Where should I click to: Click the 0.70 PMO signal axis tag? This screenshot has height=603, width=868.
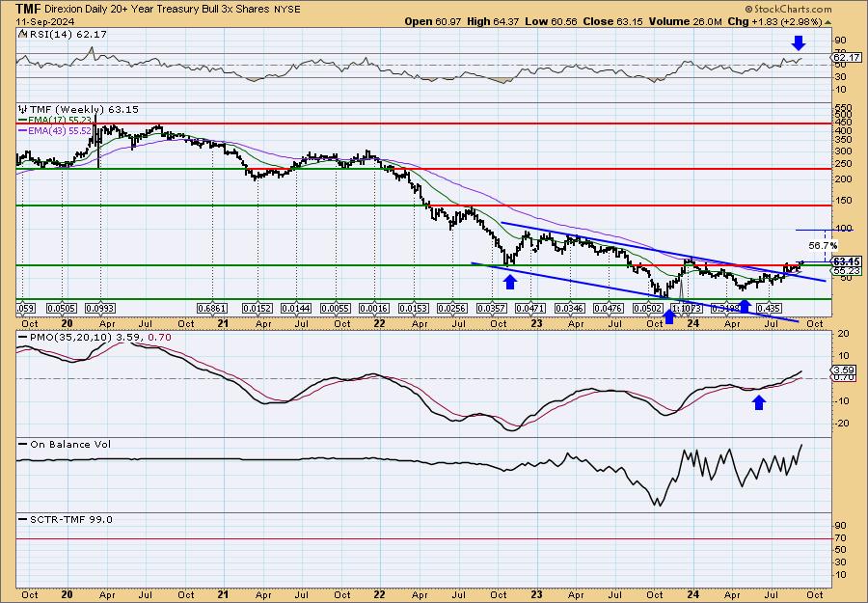pyautogui.click(x=844, y=377)
